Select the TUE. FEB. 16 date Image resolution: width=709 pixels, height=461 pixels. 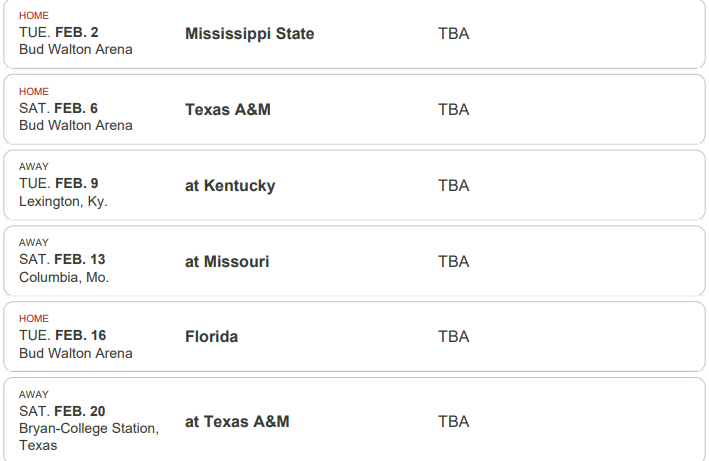62,335
